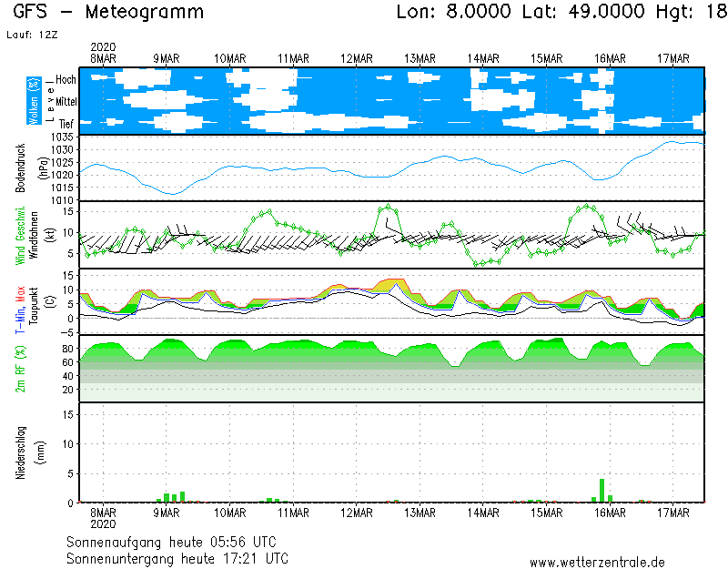The height and width of the screenshot is (569, 728).
Task: Click the "1010" pressure tick value
Action: [61, 200]
